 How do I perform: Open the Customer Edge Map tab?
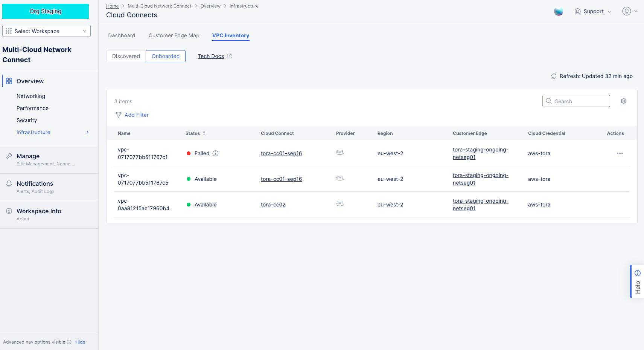click(174, 35)
